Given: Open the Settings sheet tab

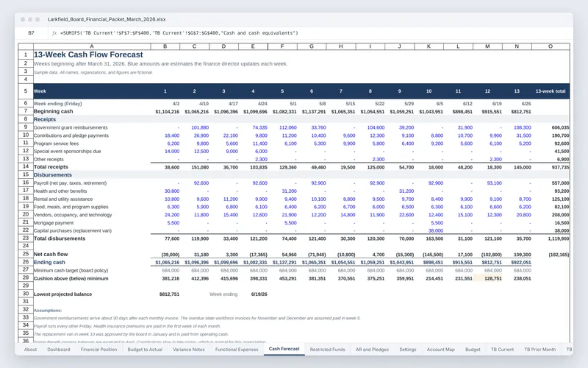Looking at the screenshot, I should coord(408,350).
